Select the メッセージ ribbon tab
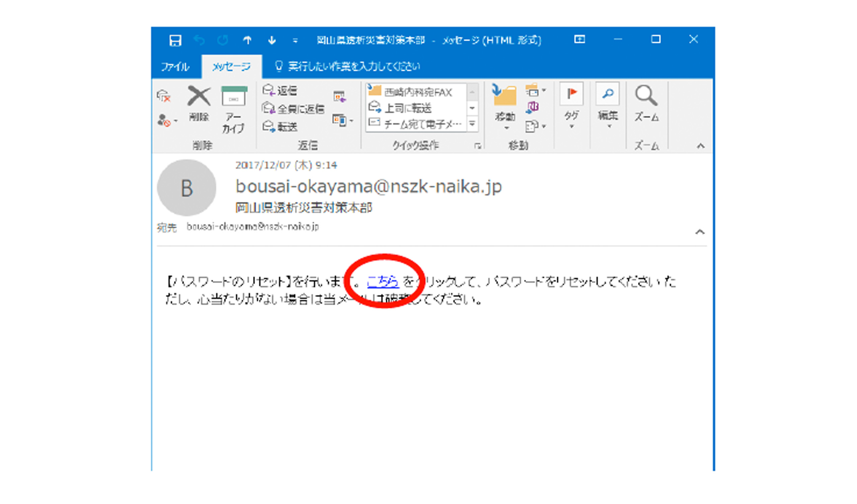This screenshot has width=857, height=504. pyautogui.click(x=232, y=66)
